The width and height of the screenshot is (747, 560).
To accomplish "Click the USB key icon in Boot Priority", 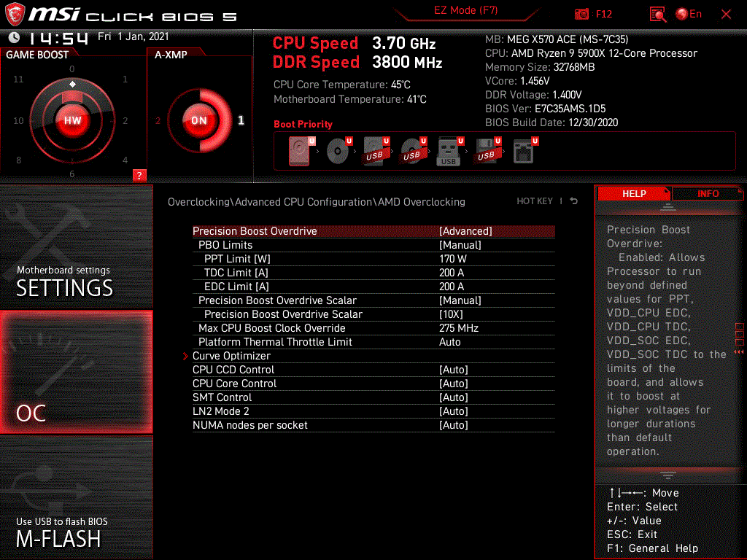I will pyautogui.click(x=448, y=149).
